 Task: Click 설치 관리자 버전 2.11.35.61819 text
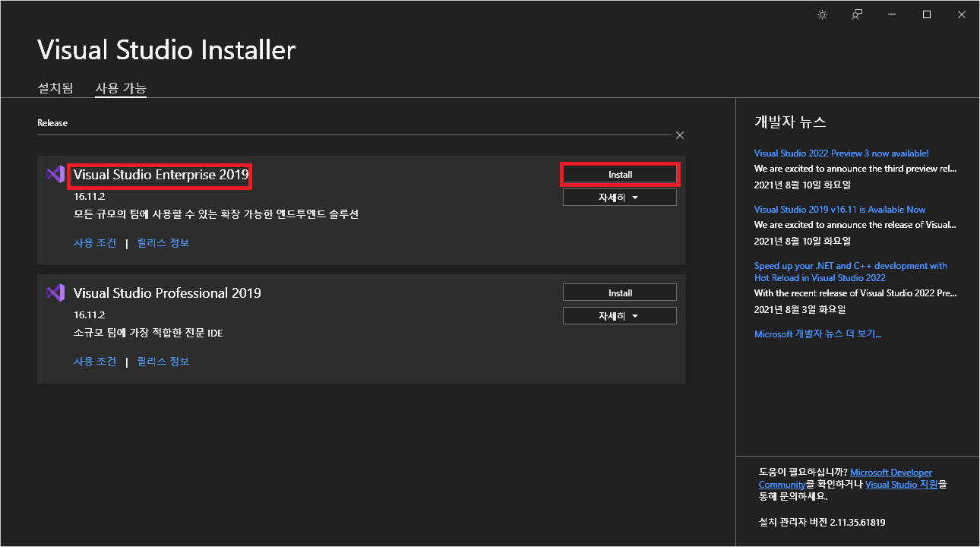[822, 523]
